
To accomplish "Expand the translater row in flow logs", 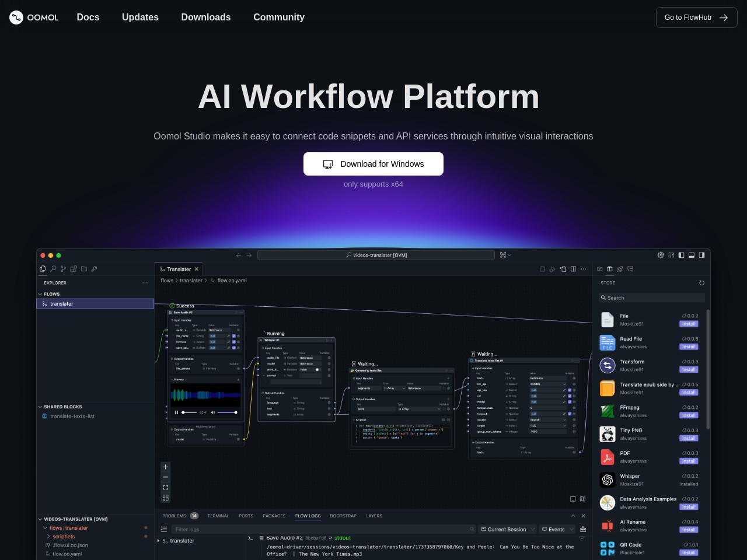I will pos(159,541).
